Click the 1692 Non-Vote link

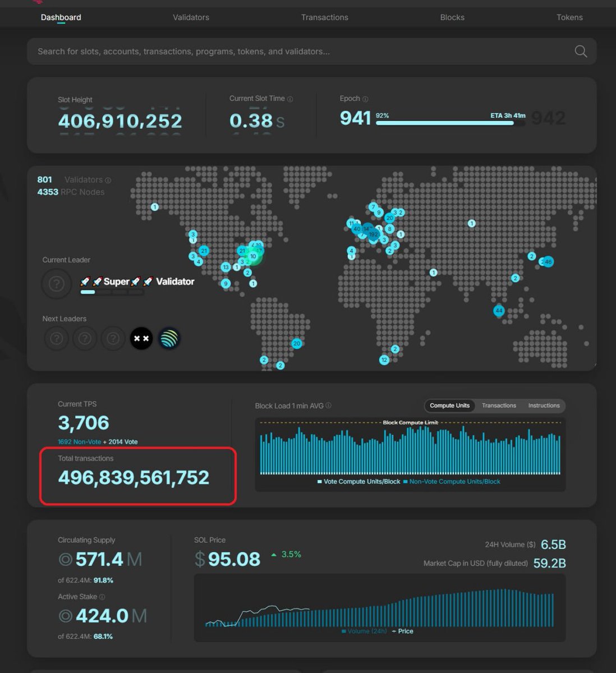(x=79, y=442)
